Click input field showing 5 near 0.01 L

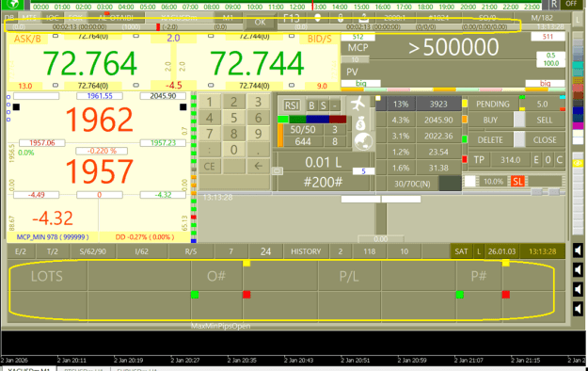[x=363, y=171]
